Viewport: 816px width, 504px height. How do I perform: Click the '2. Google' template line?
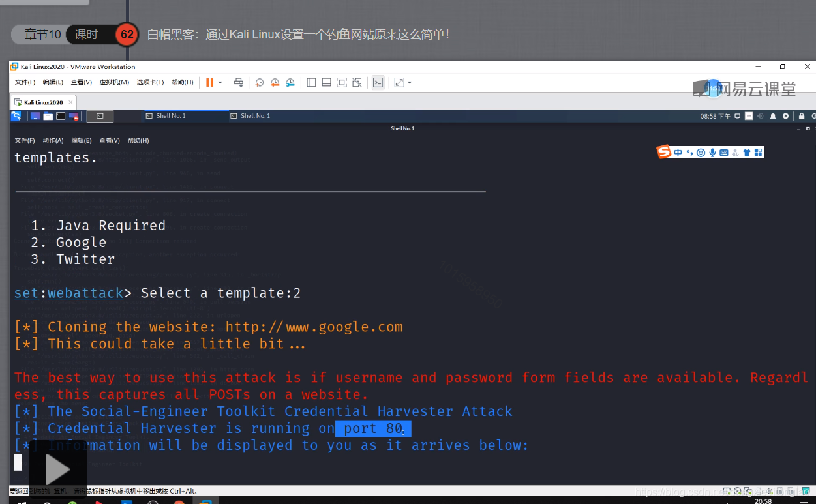pos(68,243)
